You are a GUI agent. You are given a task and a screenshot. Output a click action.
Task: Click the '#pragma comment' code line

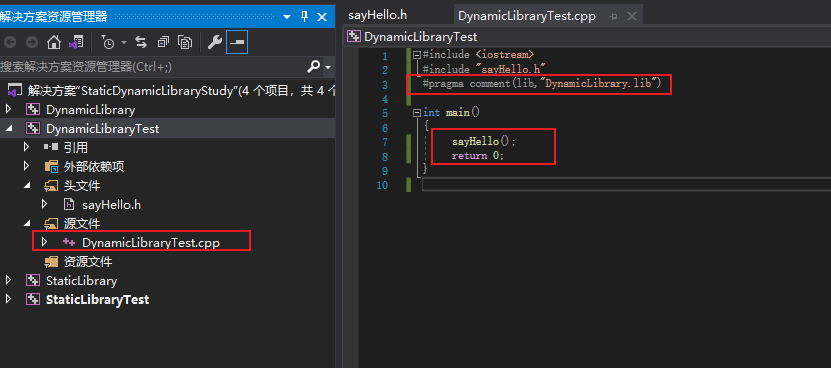point(542,84)
